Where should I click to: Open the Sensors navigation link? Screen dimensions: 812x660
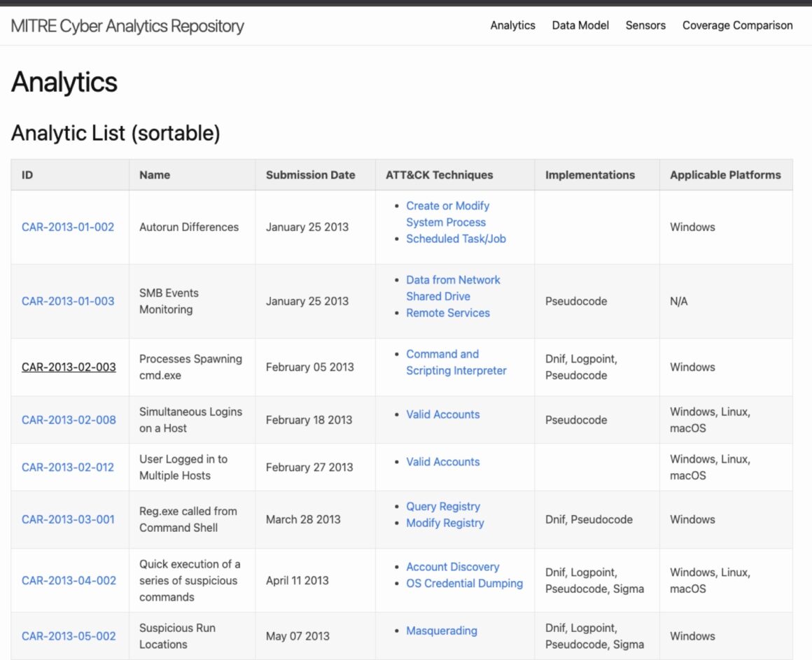[x=645, y=25]
